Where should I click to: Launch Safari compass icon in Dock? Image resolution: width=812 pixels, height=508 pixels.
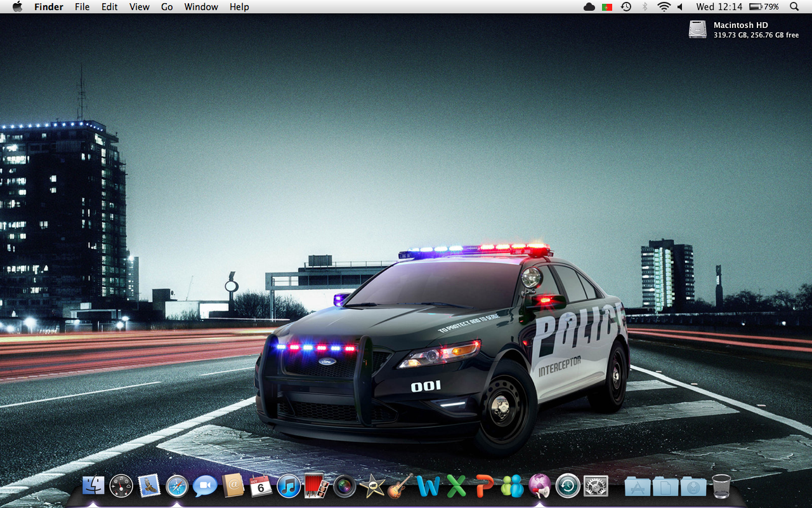point(177,486)
